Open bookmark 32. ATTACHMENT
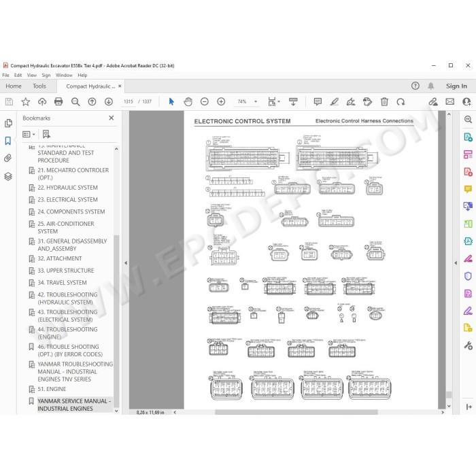Screen dimensions: 476x476 (60, 258)
